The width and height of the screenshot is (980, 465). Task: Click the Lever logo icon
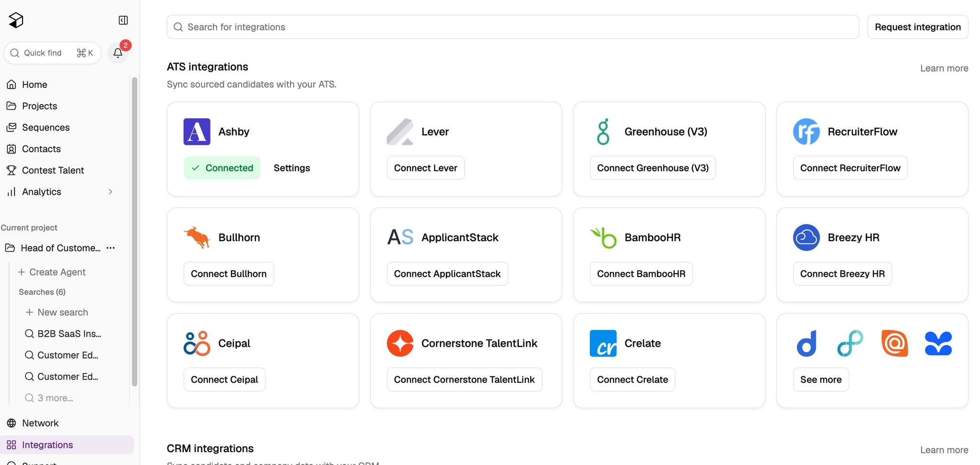400,132
